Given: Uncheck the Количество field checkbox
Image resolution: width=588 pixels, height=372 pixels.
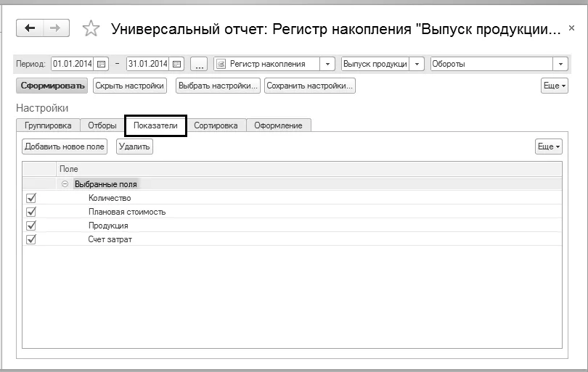Looking at the screenshot, I should click(31, 198).
